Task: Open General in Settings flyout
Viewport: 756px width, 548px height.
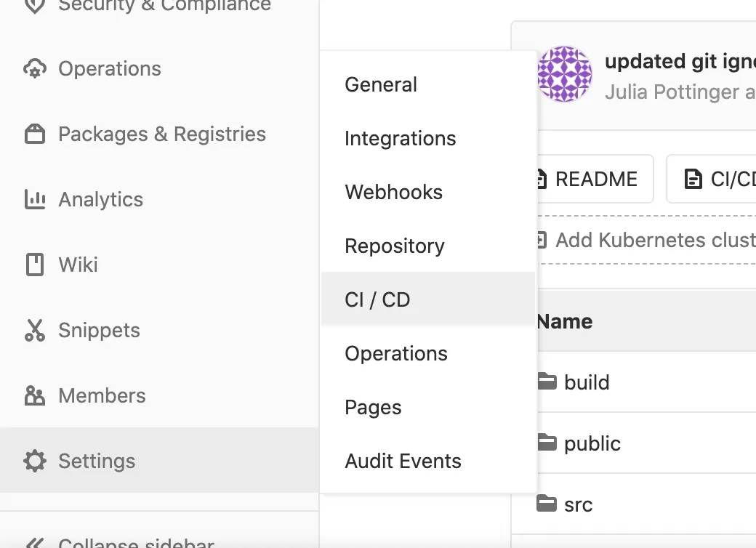Action: (428, 85)
